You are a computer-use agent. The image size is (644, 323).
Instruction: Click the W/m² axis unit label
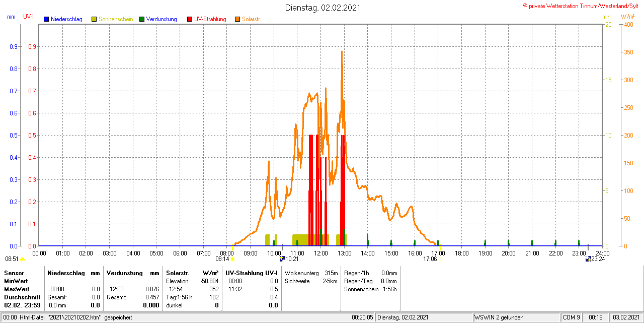[x=627, y=17]
